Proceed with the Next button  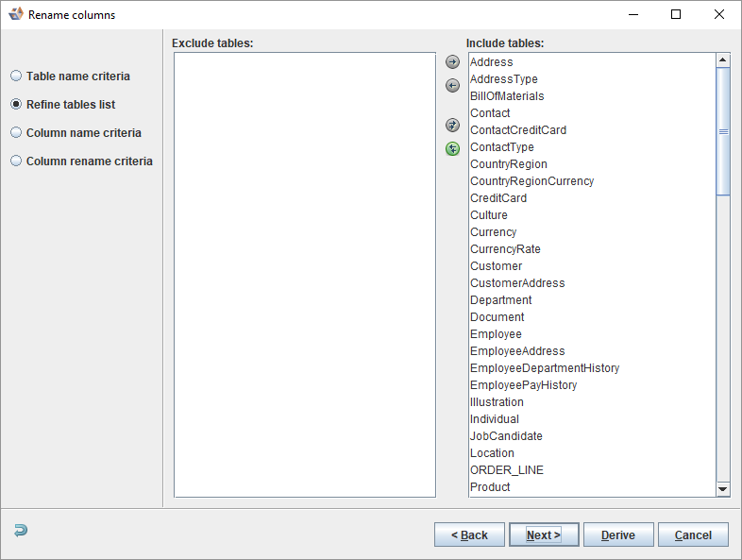point(544,535)
